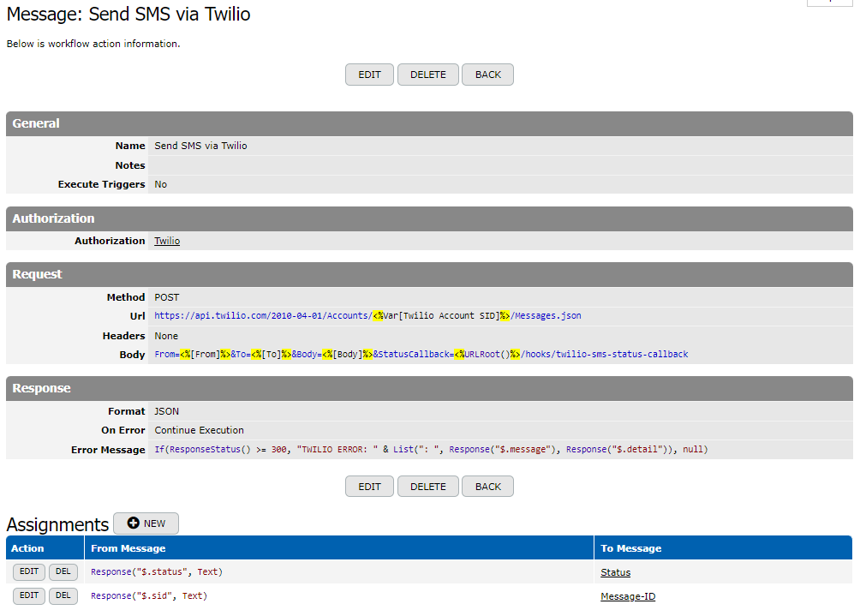
Task: Open the Status field link
Action: click(x=615, y=572)
